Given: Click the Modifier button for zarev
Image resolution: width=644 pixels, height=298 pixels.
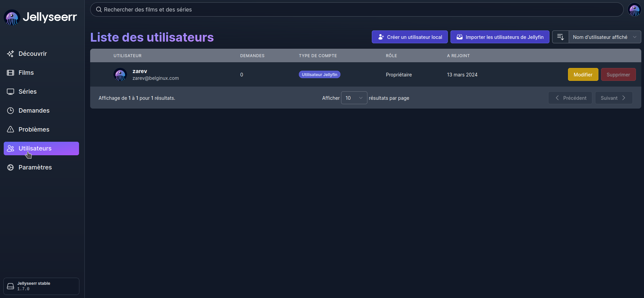Looking at the screenshot, I should (x=583, y=74).
